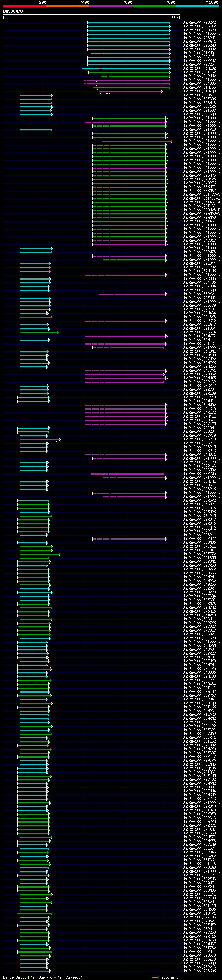Select the UniRef100_A0SPJ8 label
The image size is (222, 980).
(x=199, y=439)
